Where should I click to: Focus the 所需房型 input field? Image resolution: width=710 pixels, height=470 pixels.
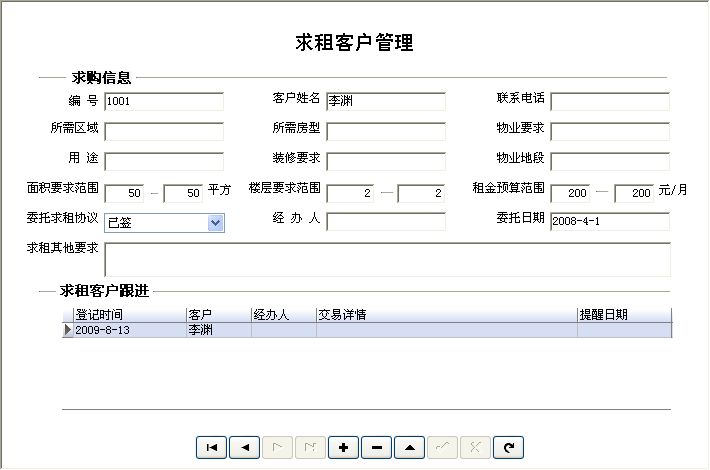(386, 131)
